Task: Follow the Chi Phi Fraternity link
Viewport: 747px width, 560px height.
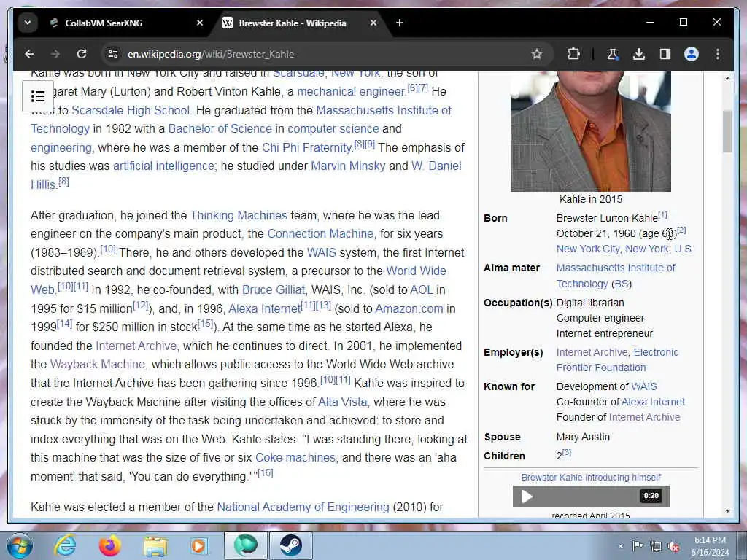Action: [307, 147]
